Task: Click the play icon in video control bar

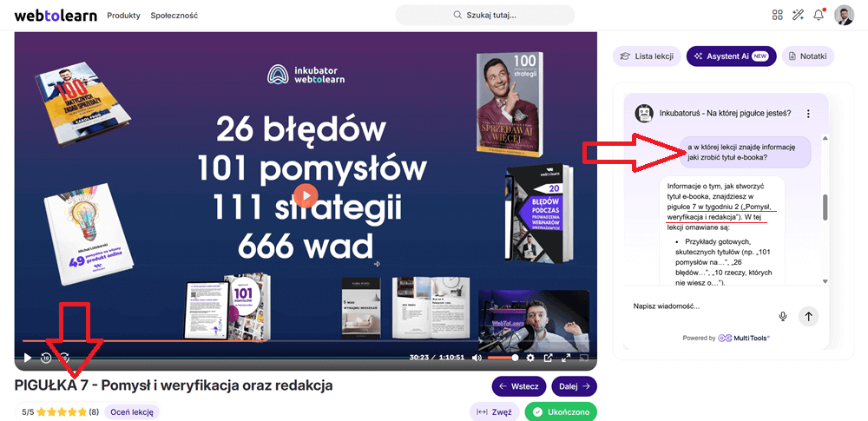Action: (x=27, y=358)
